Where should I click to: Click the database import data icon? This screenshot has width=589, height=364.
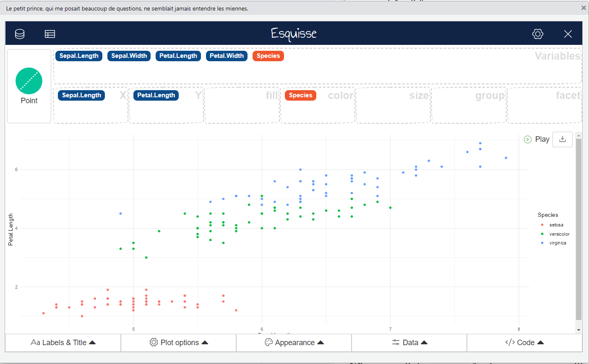point(20,34)
